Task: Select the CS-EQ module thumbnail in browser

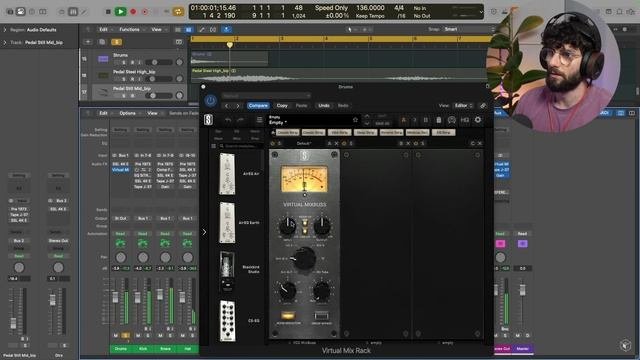Action: [x=227, y=321]
